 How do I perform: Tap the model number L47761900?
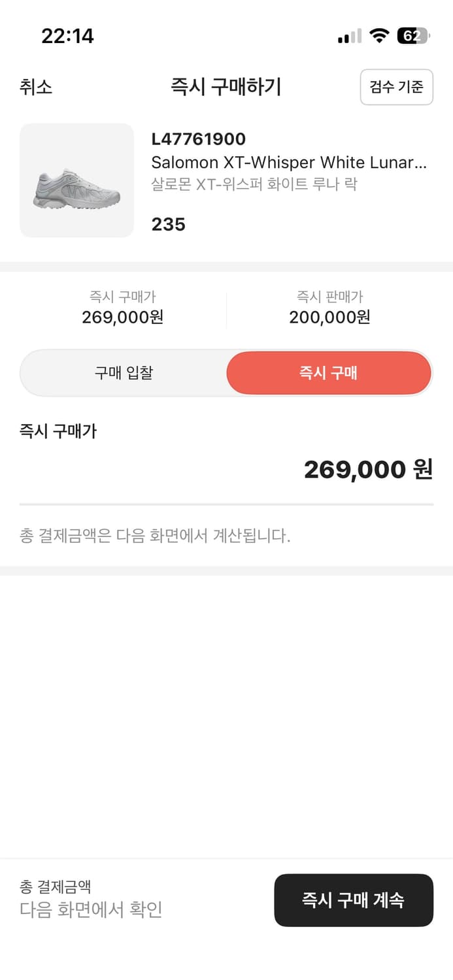coord(199,139)
